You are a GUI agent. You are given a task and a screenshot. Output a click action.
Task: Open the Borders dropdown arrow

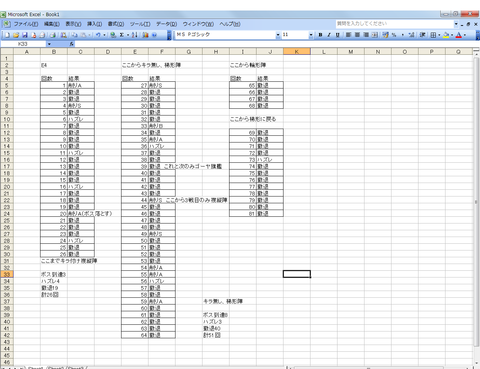(x=439, y=35)
